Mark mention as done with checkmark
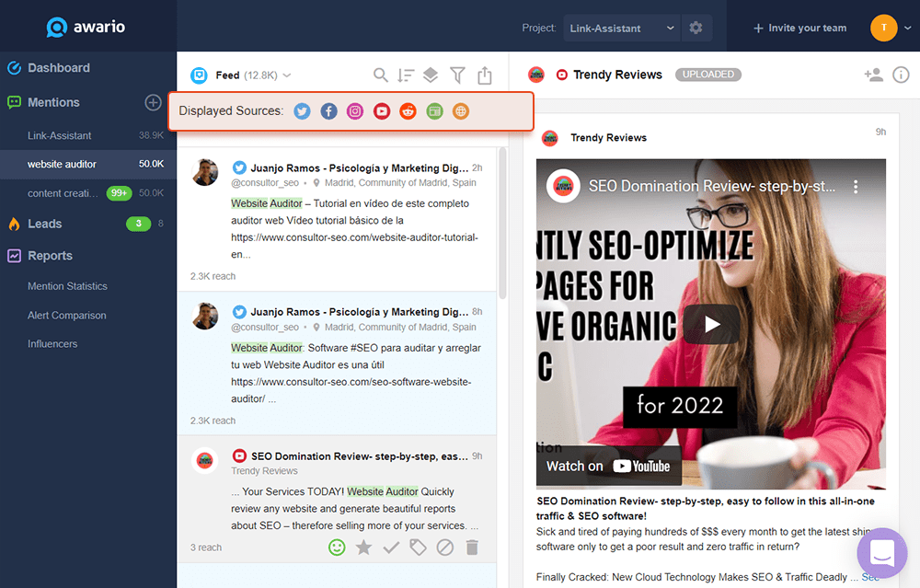The width and height of the screenshot is (920, 588). tap(391, 548)
